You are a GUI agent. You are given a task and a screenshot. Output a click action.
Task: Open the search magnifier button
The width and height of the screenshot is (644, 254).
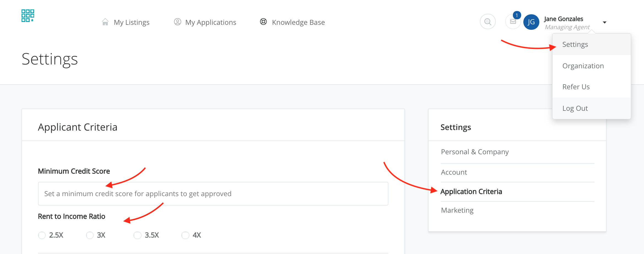click(488, 21)
